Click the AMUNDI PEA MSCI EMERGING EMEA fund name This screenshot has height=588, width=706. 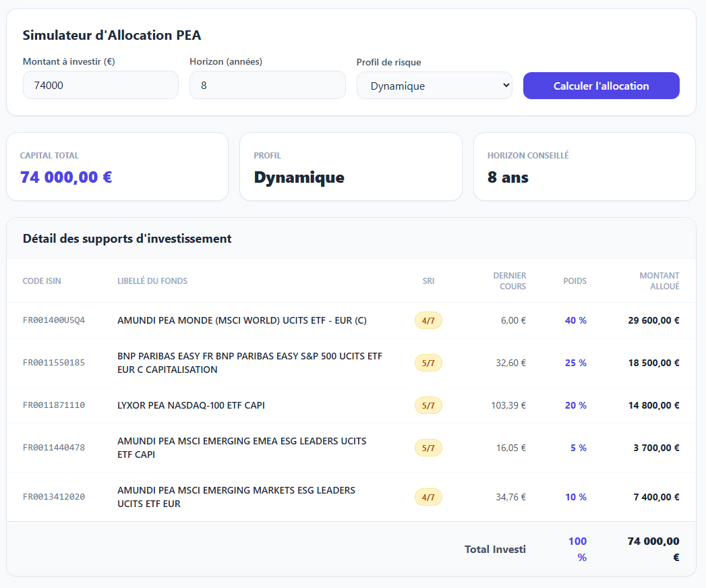tap(242, 448)
